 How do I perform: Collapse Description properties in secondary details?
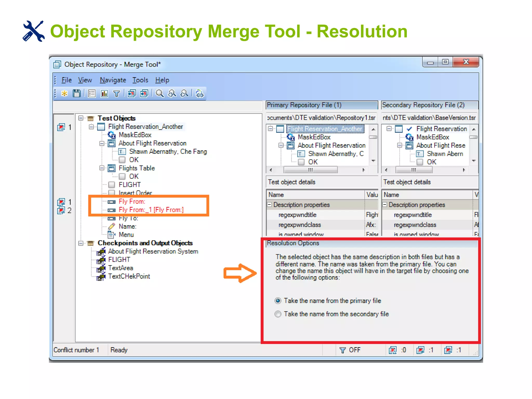[385, 205]
